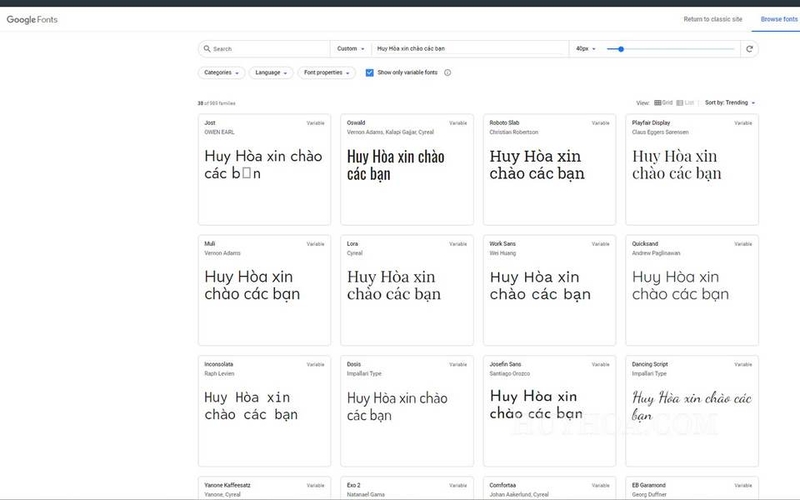Image resolution: width=800 pixels, height=500 pixels.
Task: Open the Sort by Trending dropdown
Action: pos(730,103)
